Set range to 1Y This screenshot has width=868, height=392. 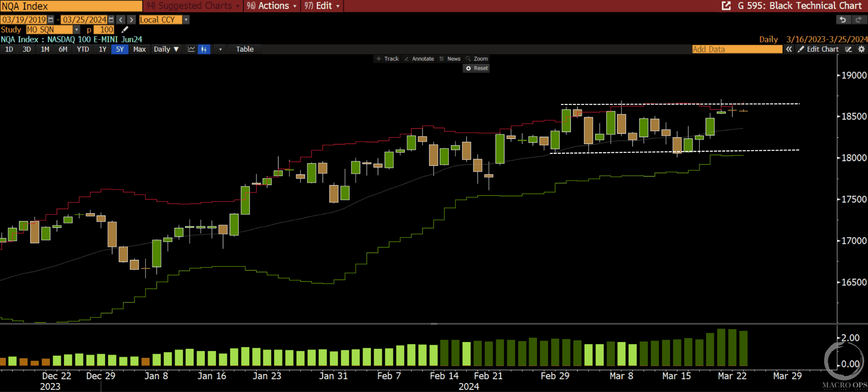103,49
